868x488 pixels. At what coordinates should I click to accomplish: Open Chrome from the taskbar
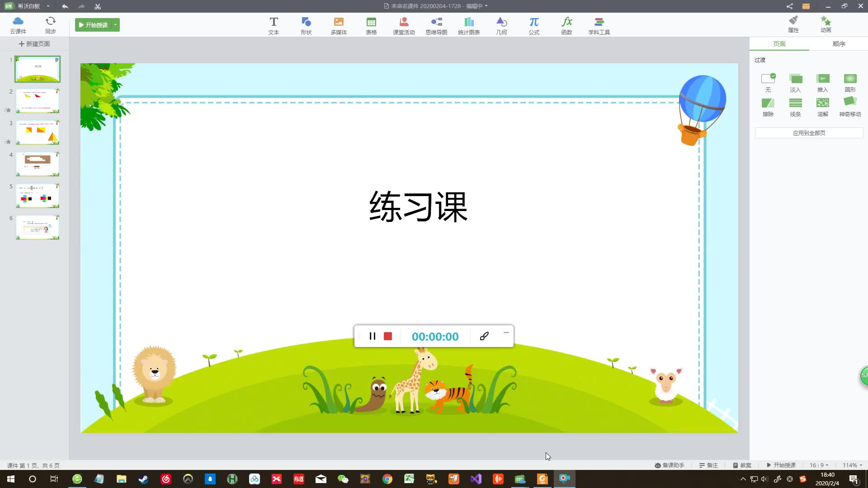pyautogui.click(x=387, y=479)
